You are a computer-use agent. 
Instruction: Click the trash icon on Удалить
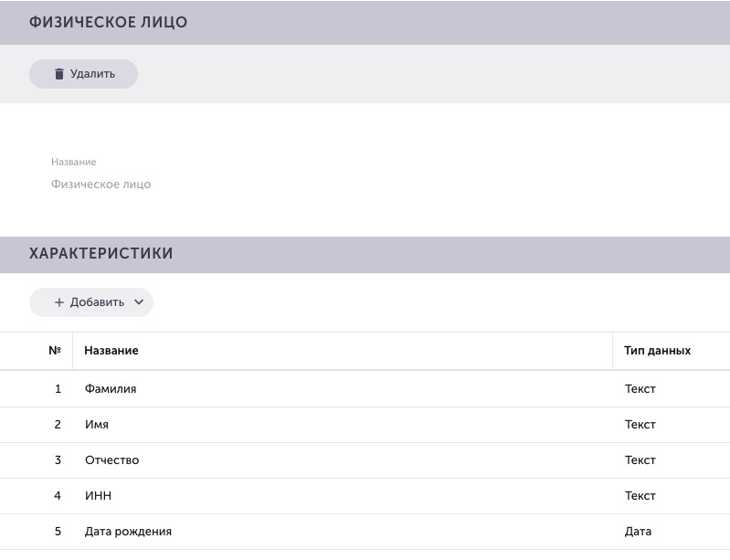pyautogui.click(x=59, y=74)
